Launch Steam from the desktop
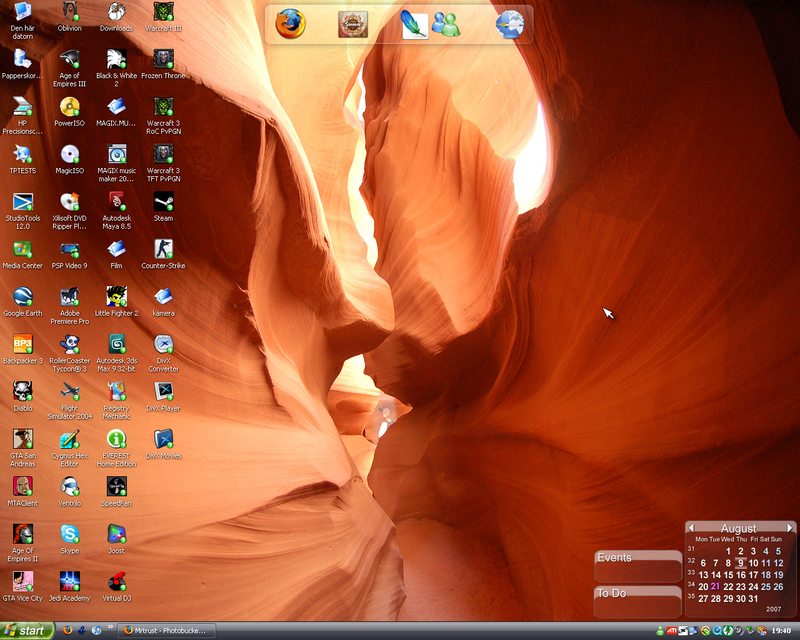This screenshot has width=800, height=640. [163, 202]
